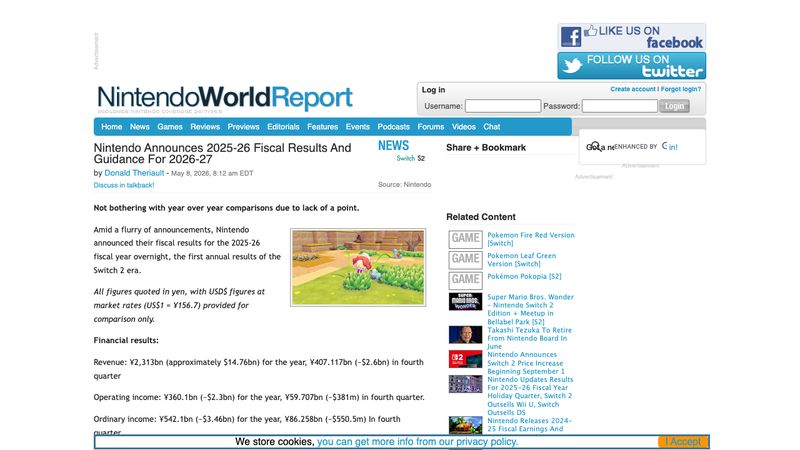
Task: Open the Podcasts navigation item
Action: [x=393, y=127]
